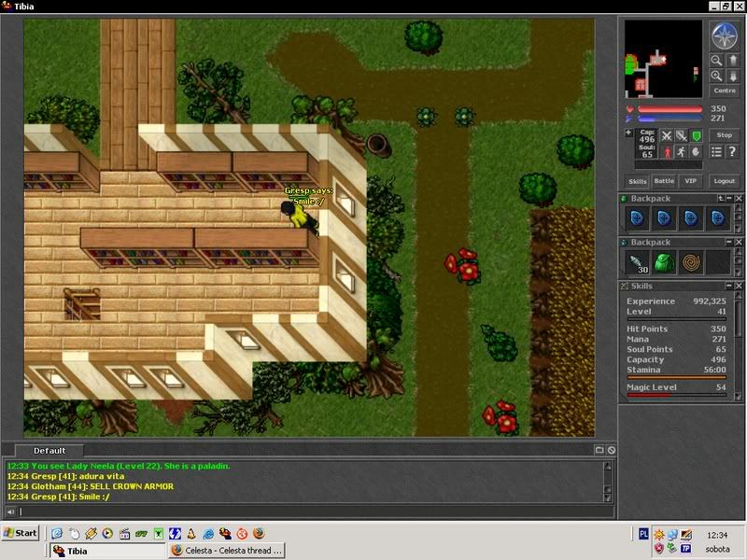Select the red figure stand mode
Image resolution: width=747 pixels, height=560 pixels.
667,152
